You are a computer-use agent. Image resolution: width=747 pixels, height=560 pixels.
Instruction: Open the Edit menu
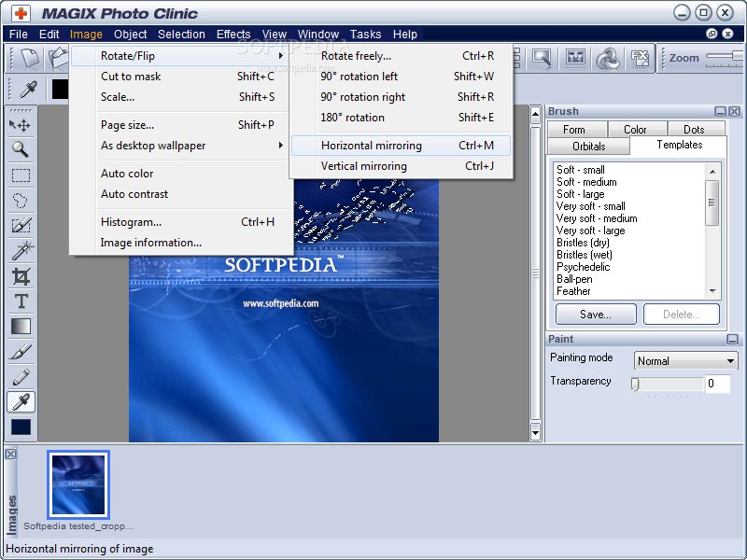click(x=49, y=35)
